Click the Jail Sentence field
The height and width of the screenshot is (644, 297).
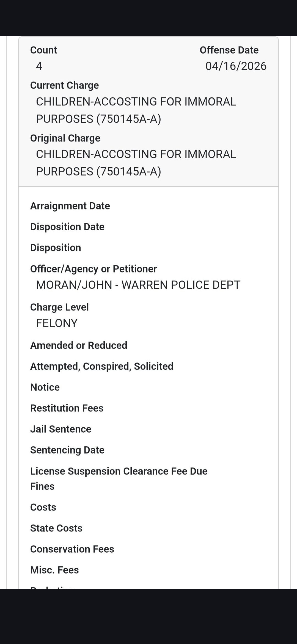coord(61,429)
